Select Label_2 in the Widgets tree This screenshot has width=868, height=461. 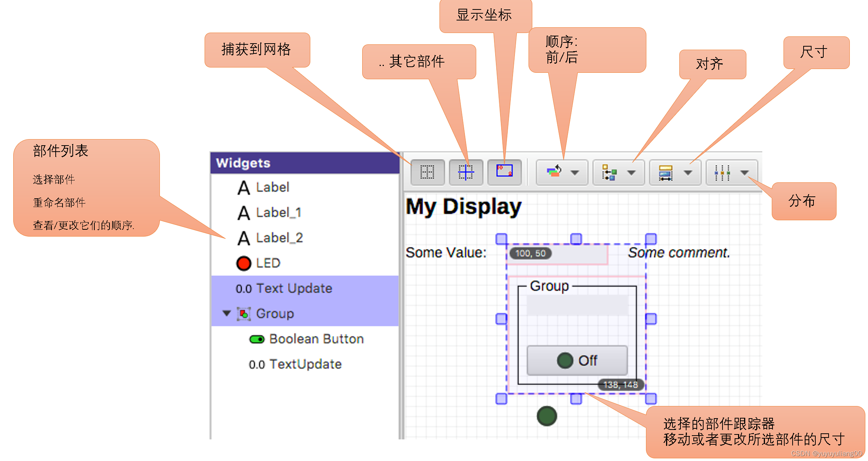point(305,238)
